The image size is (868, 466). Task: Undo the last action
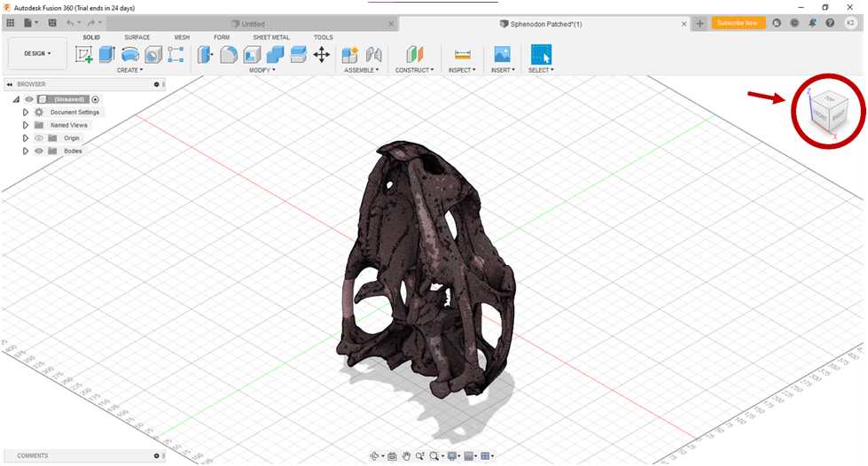pos(72,23)
